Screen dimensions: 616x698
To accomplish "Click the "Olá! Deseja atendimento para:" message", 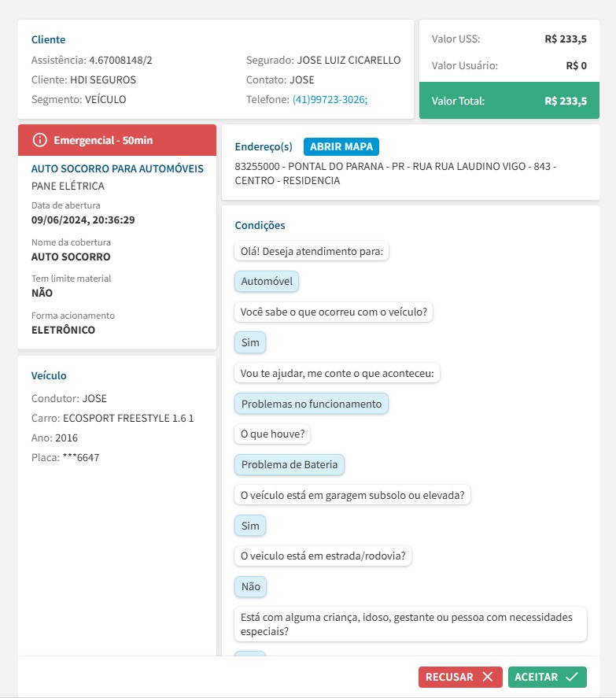I will click(312, 252).
